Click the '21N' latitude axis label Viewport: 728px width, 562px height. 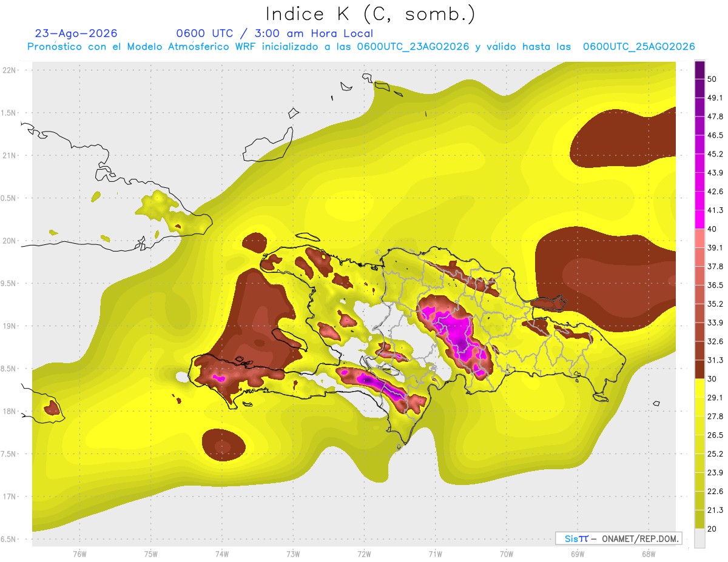click(x=9, y=155)
